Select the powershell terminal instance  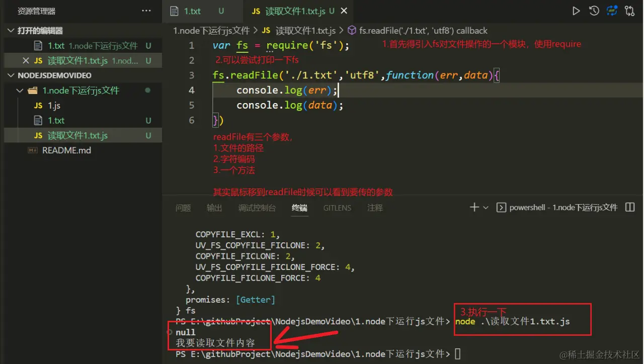tap(556, 207)
